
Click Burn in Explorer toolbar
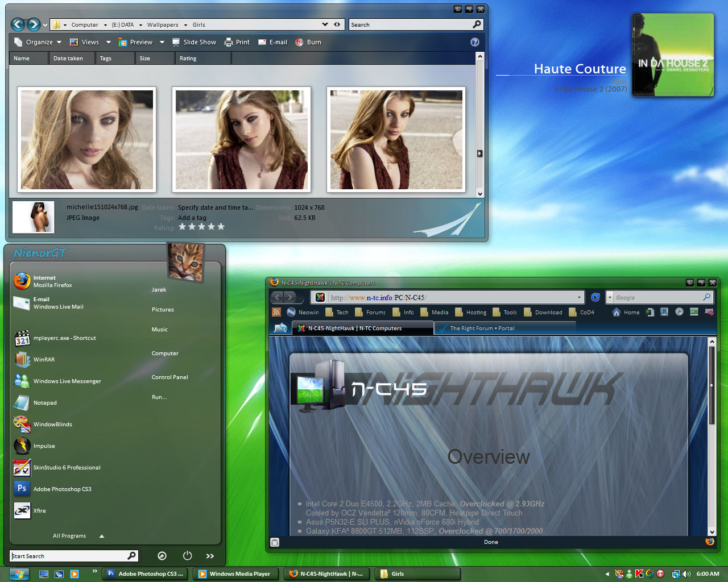(308, 42)
